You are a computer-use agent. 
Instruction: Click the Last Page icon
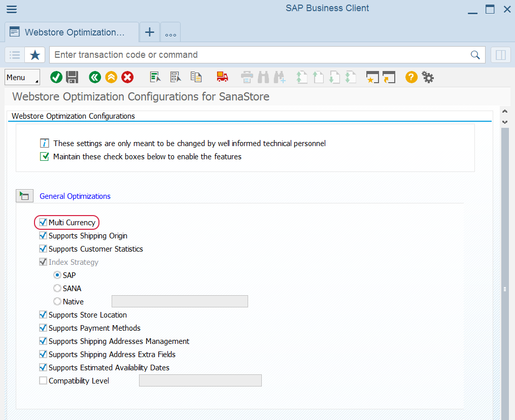(351, 78)
